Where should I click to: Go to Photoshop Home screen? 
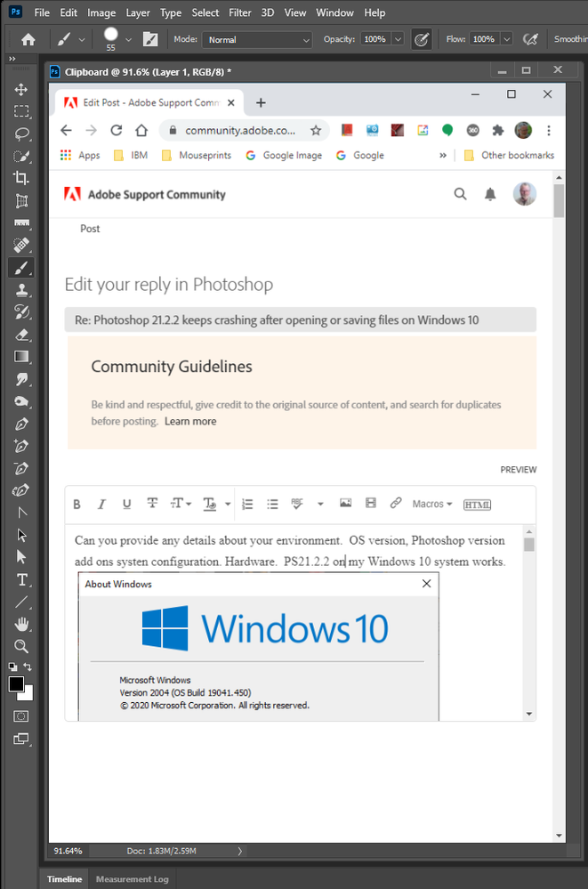tap(28, 39)
